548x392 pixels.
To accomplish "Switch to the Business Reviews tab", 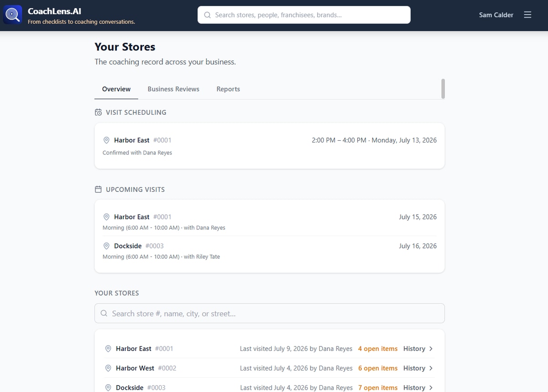I will click(x=174, y=89).
